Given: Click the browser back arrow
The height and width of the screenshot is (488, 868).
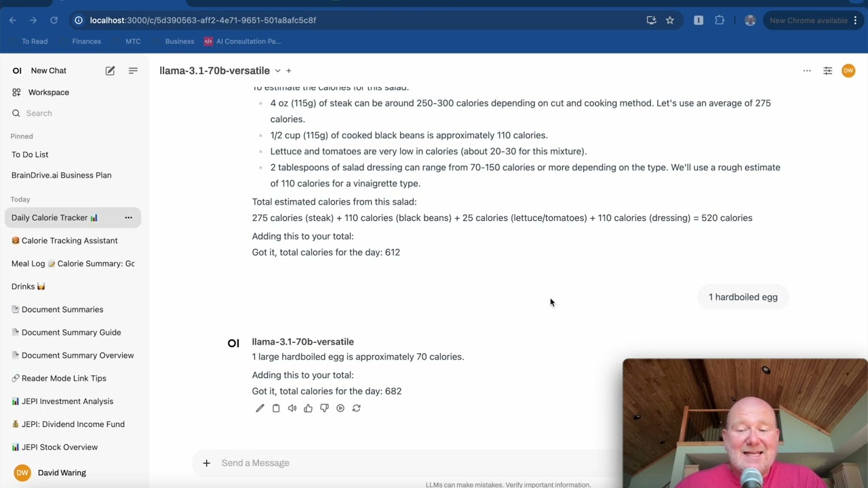Looking at the screenshot, I should 12,20.
